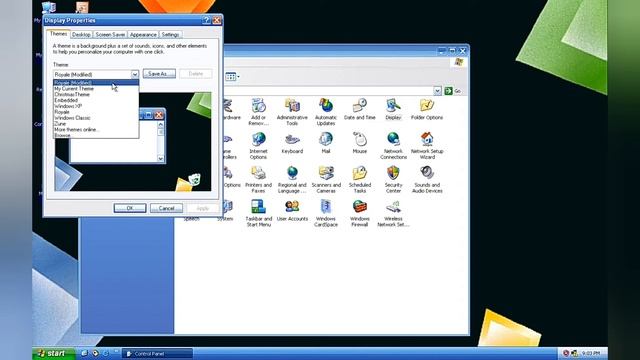Choose ChristmasTheme from the theme list

pyautogui.click(x=96, y=94)
